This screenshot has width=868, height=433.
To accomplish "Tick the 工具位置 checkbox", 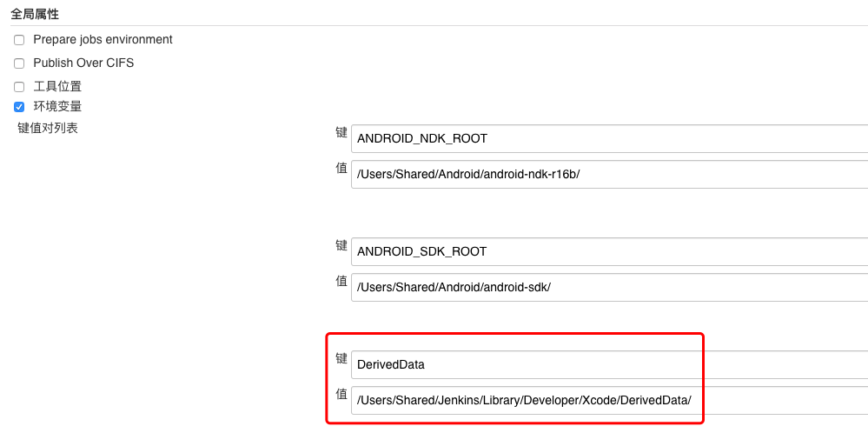I will (x=19, y=87).
